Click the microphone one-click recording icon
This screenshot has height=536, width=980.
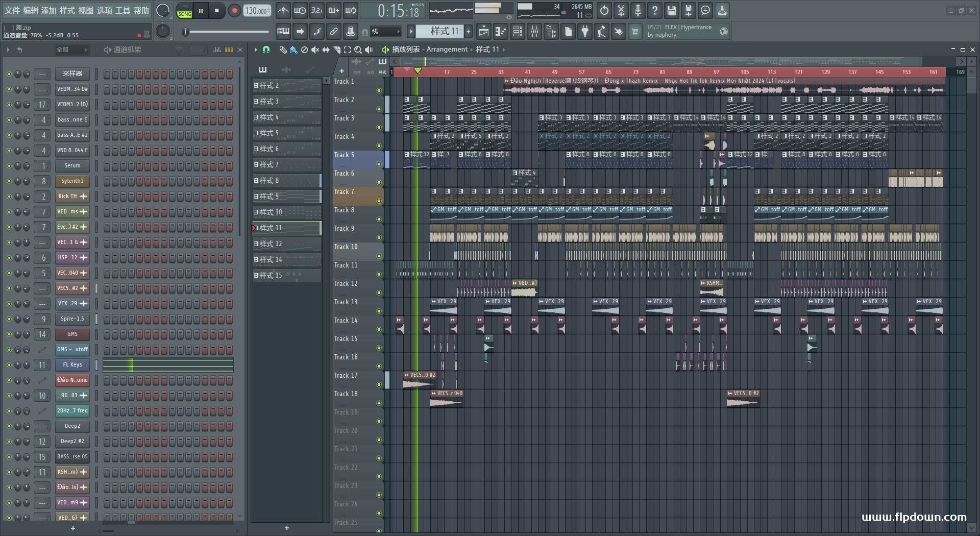point(638,10)
